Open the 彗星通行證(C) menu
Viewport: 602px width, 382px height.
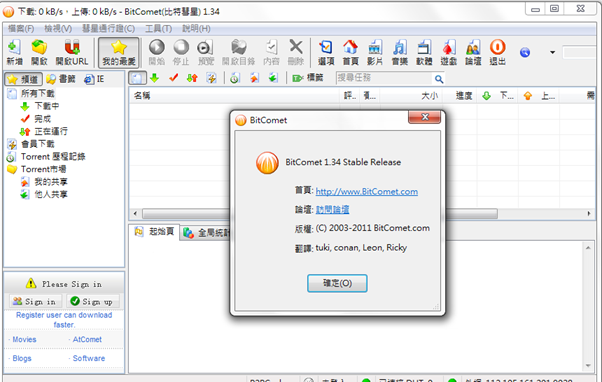(108, 28)
